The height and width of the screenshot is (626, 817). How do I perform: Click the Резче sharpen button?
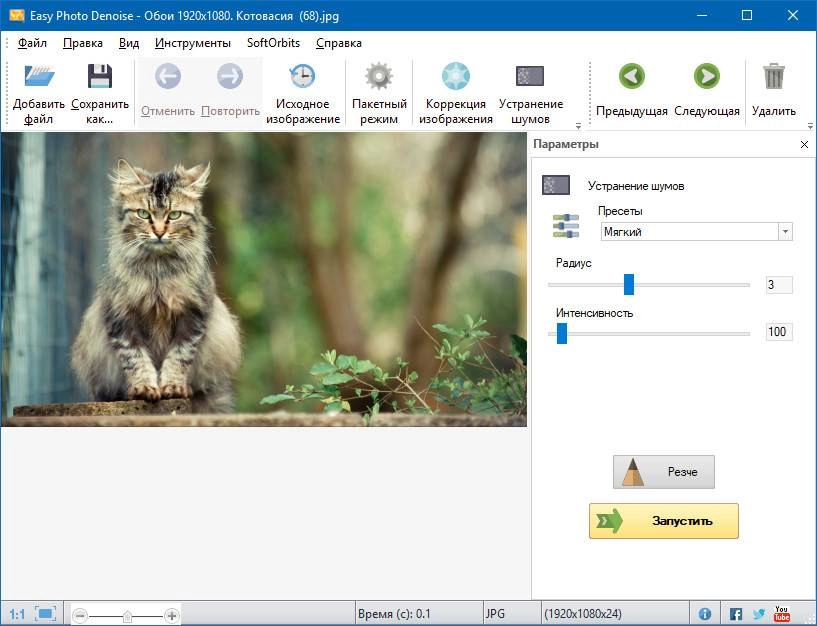point(664,472)
